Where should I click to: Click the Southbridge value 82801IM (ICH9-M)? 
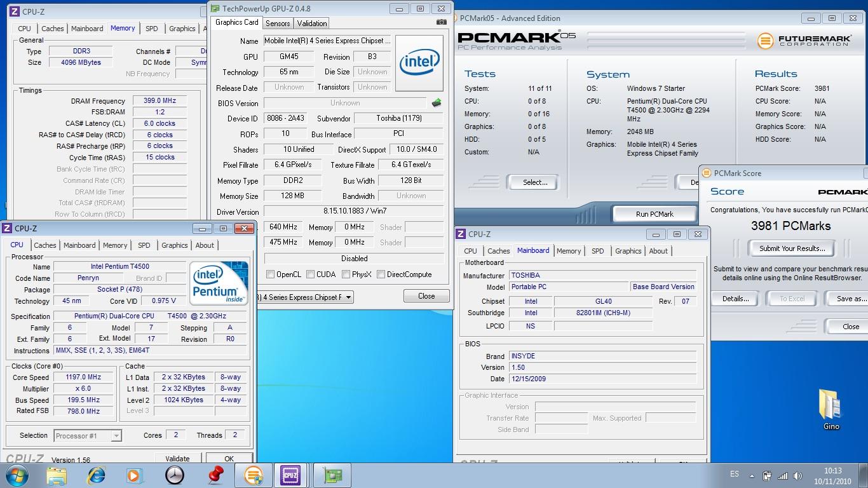[603, 313]
